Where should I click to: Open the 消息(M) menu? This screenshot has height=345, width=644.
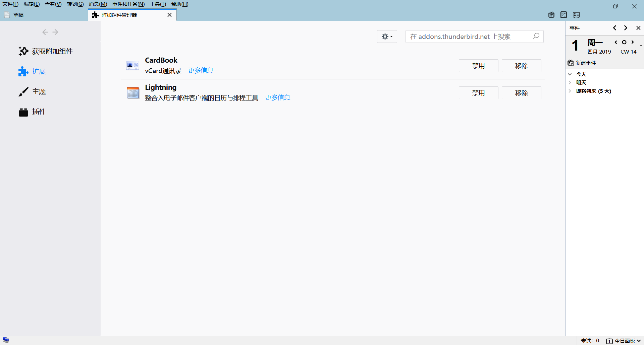98,4
